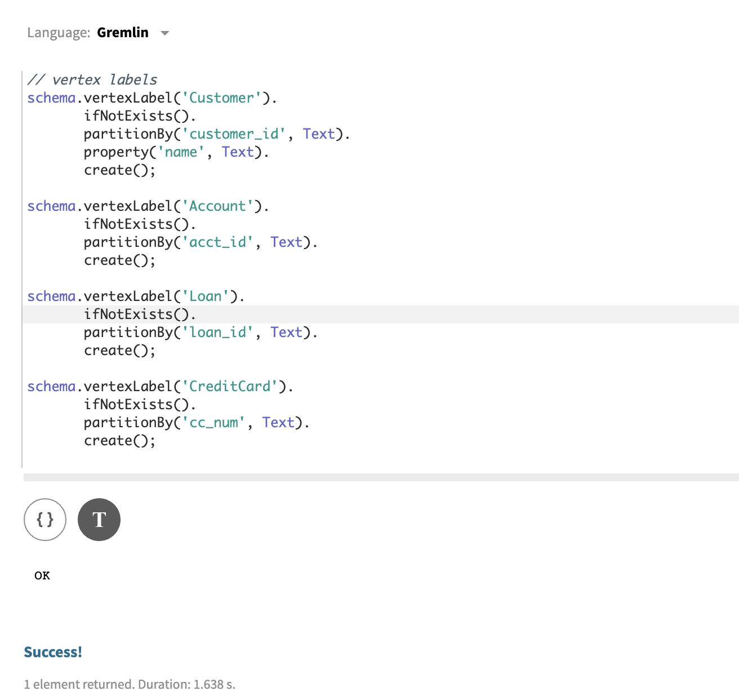The height and width of the screenshot is (700, 739).
Task: Click the Success! result link
Action: point(53,652)
